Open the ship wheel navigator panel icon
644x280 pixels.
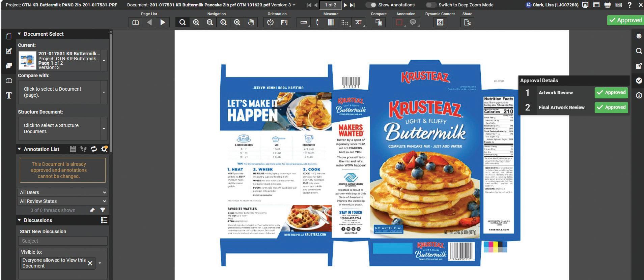click(x=639, y=36)
